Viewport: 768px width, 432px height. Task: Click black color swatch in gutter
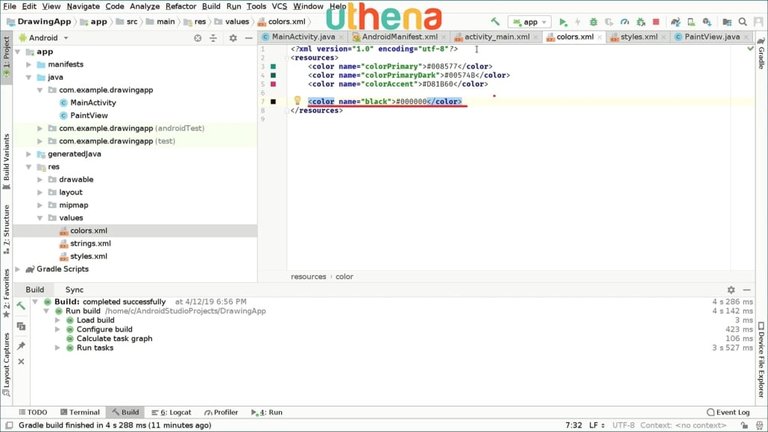point(273,101)
